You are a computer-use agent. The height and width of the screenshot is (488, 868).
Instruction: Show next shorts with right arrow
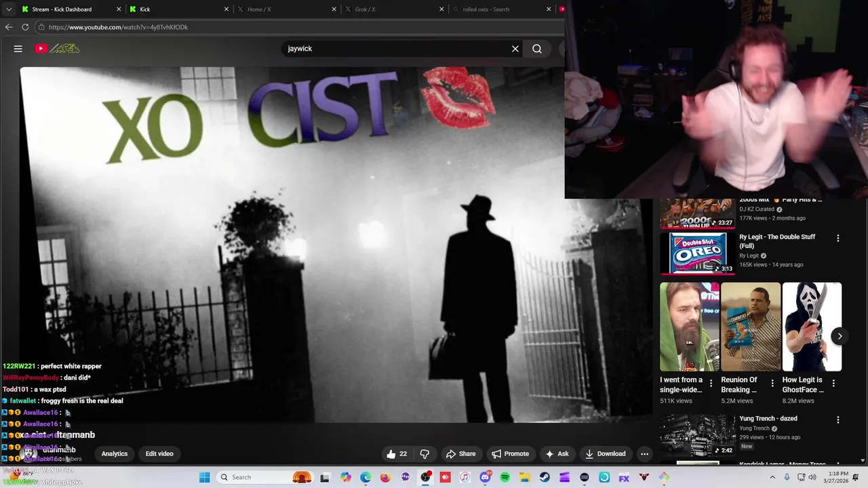840,336
